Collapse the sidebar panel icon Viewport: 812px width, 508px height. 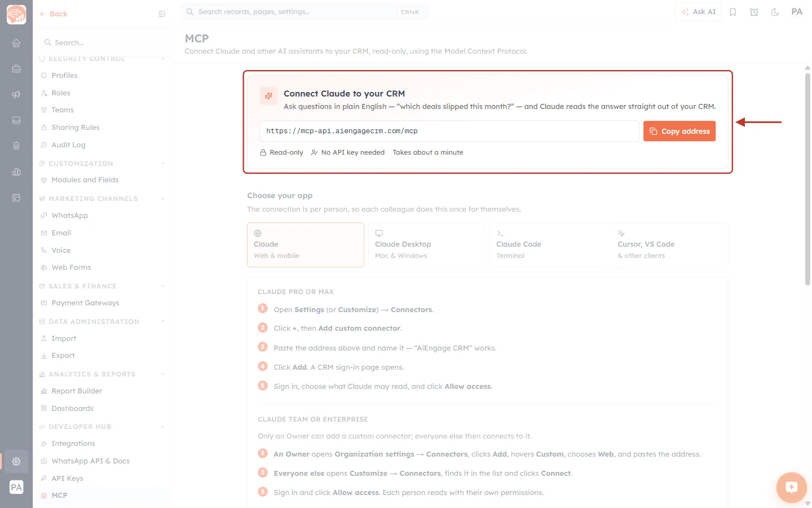(162, 14)
